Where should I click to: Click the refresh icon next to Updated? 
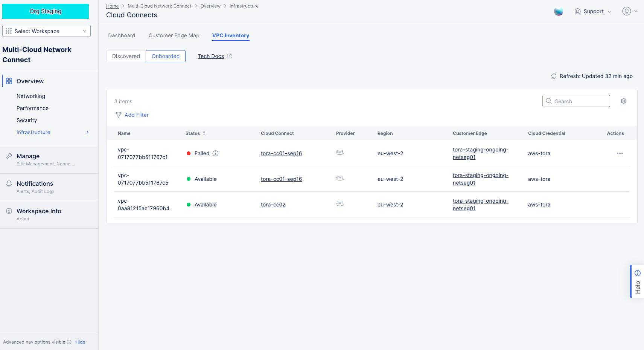(554, 76)
